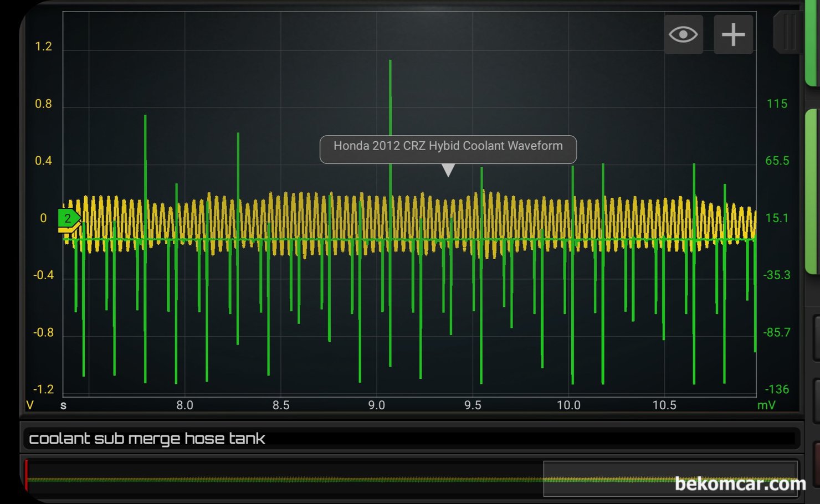Tap the light green bar on right edge

click(812, 191)
